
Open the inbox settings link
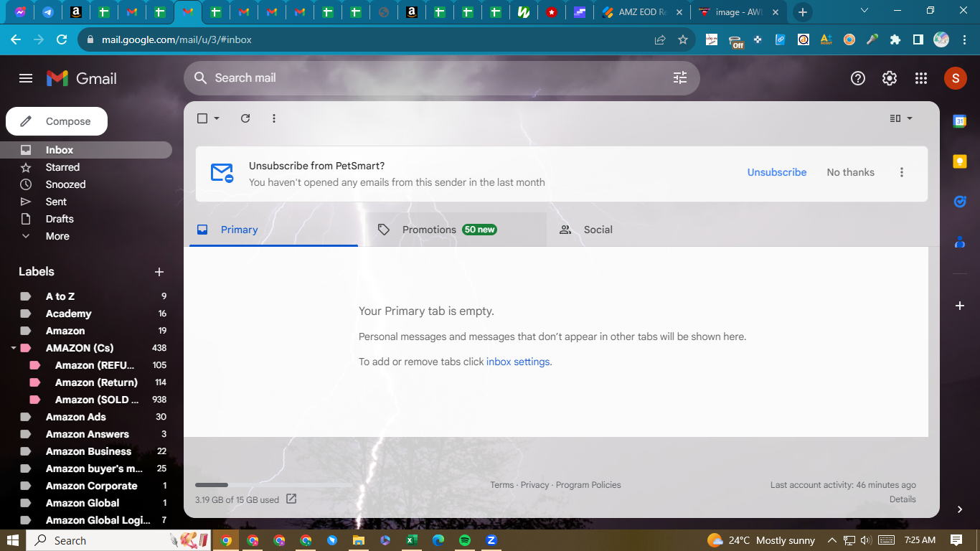tap(518, 362)
